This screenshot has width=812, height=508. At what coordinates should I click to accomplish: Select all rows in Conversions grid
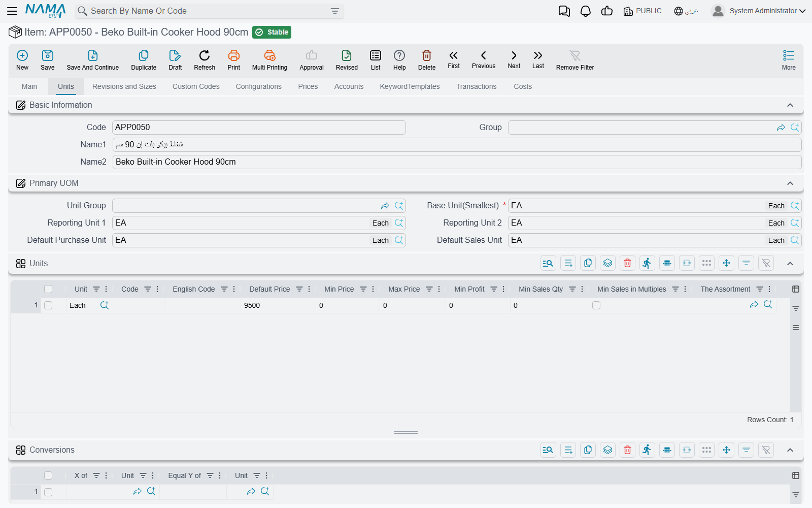pos(48,475)
